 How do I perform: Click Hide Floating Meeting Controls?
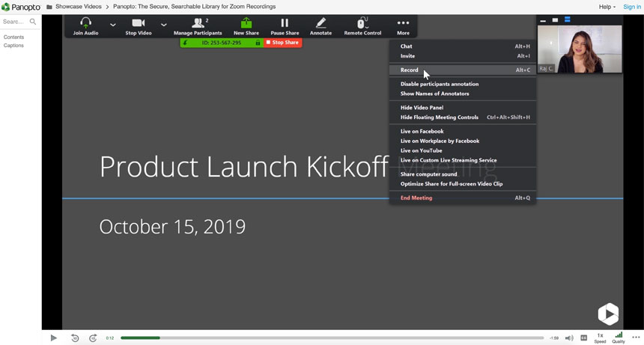[x=463, y=117]
